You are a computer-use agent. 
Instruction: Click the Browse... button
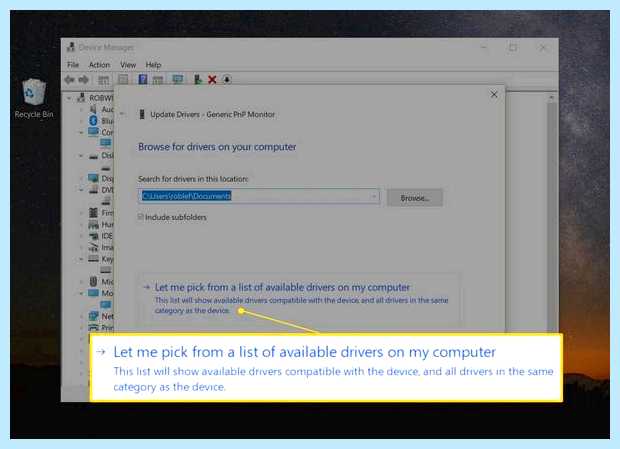(x=414, y=198)
